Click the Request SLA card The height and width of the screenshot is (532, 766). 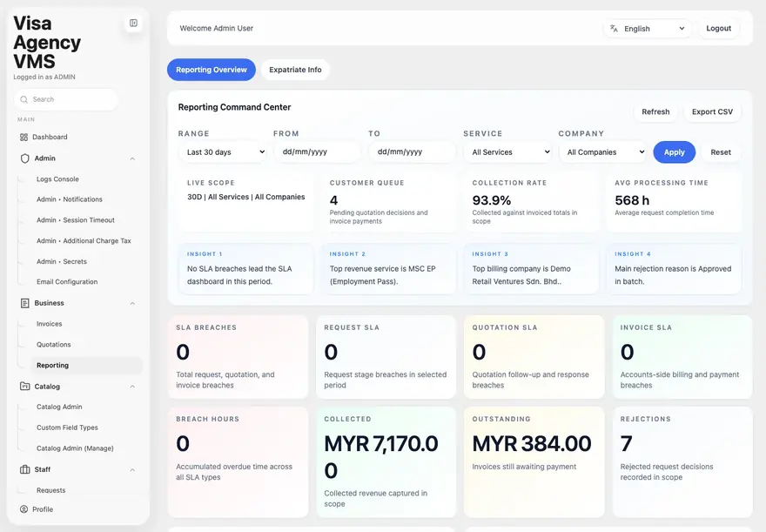[386, 357]
